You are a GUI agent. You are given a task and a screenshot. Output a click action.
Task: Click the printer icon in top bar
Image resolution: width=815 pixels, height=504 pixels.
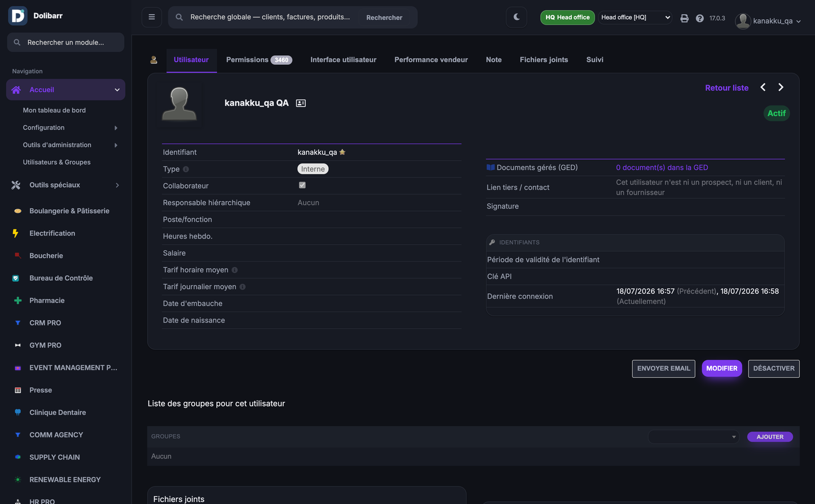(x=684, y=18)
